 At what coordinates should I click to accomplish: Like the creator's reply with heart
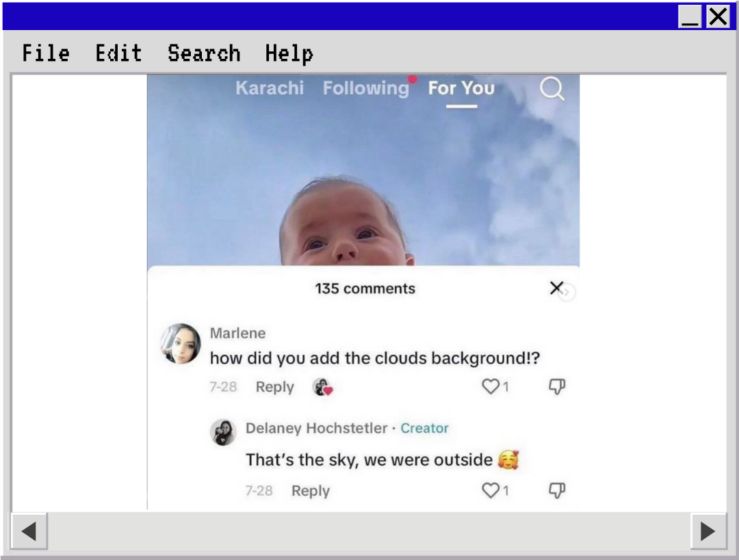(x=491, y=490)
